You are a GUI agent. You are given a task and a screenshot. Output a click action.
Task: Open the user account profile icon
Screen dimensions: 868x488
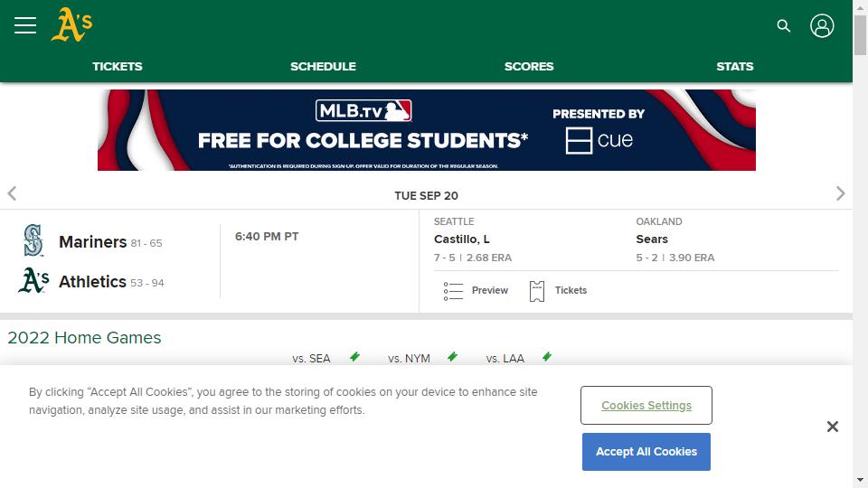822,25
